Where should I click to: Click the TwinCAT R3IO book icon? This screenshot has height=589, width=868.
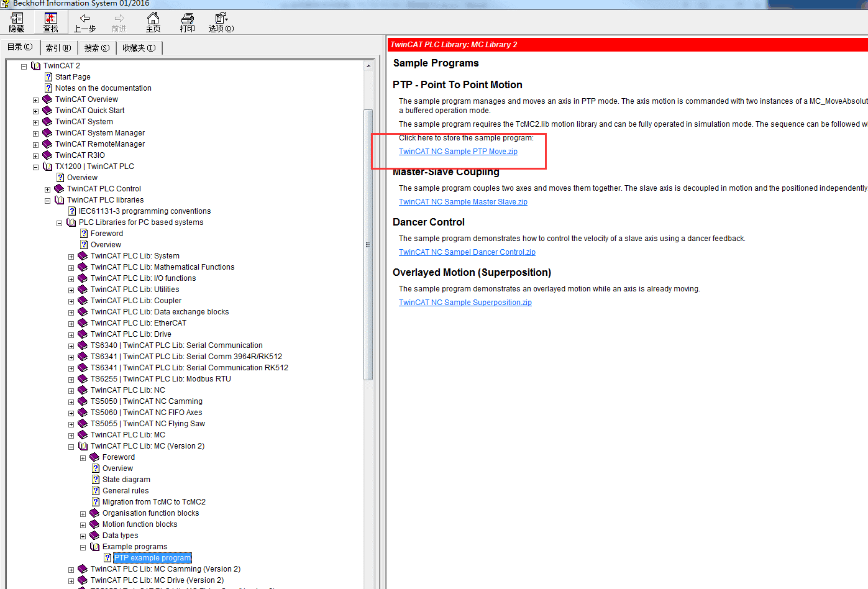click(x=47, y=155)
